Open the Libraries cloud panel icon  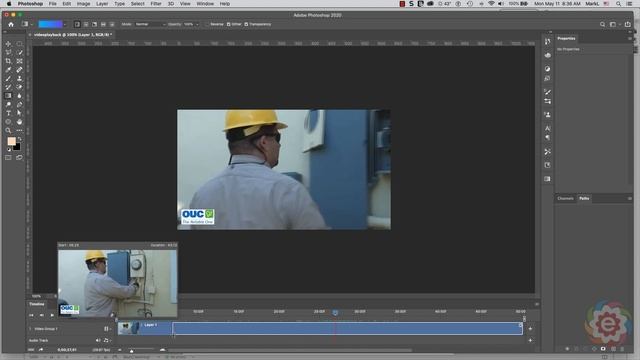[547, 55]
